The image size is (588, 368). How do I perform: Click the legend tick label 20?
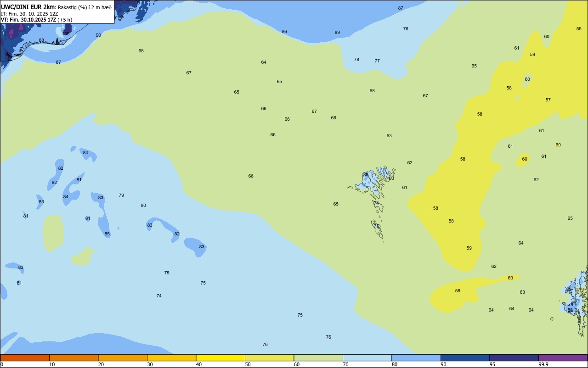coord(101,364)
